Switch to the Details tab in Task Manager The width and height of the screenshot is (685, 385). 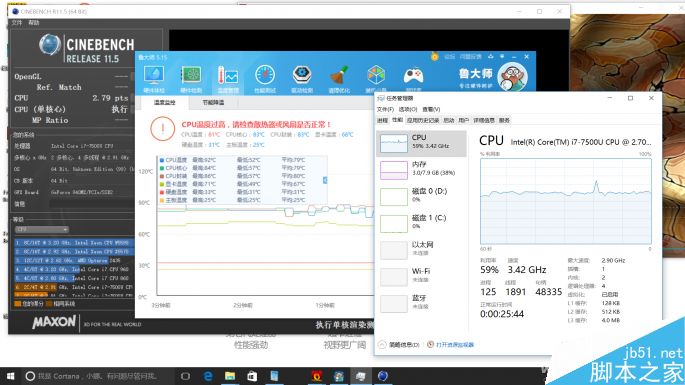point(484,120)
